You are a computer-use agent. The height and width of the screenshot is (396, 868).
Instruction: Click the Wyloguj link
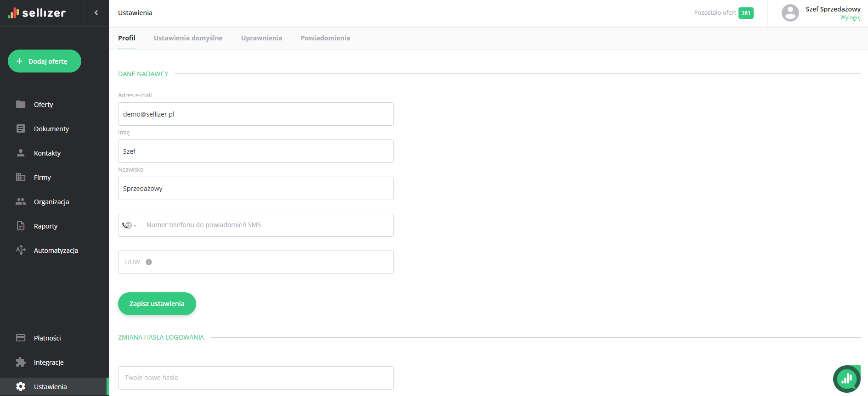pyautogui.click(x=850, y=17)
